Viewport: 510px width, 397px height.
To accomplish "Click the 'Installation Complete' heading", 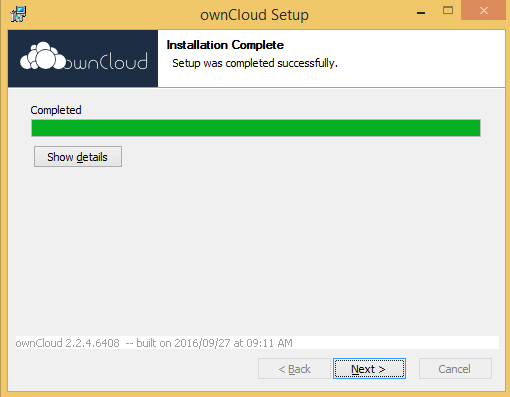I will 225,45.
